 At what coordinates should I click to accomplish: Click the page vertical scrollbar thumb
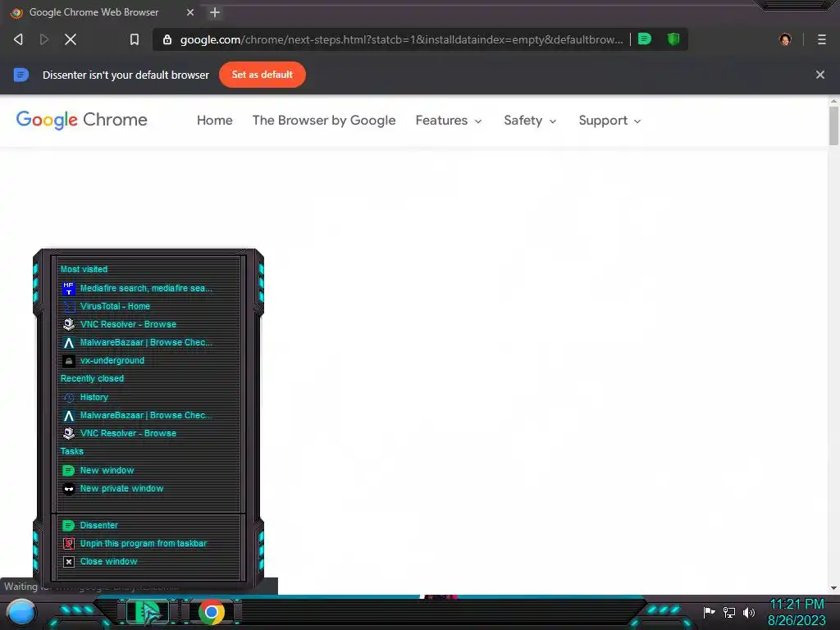coord(833,126)
